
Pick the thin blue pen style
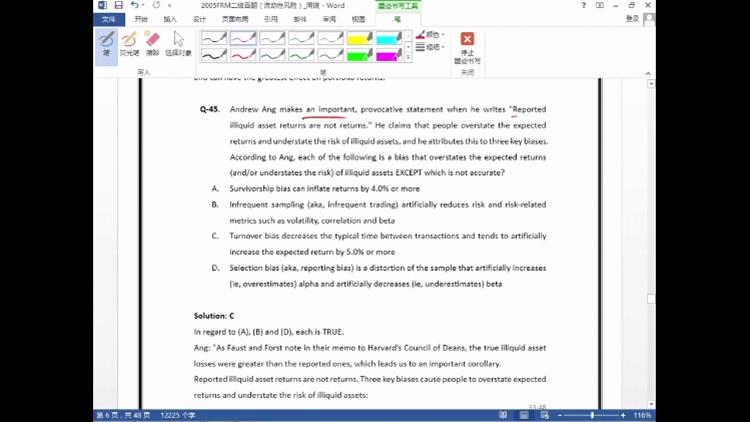(x=272, y=38)
